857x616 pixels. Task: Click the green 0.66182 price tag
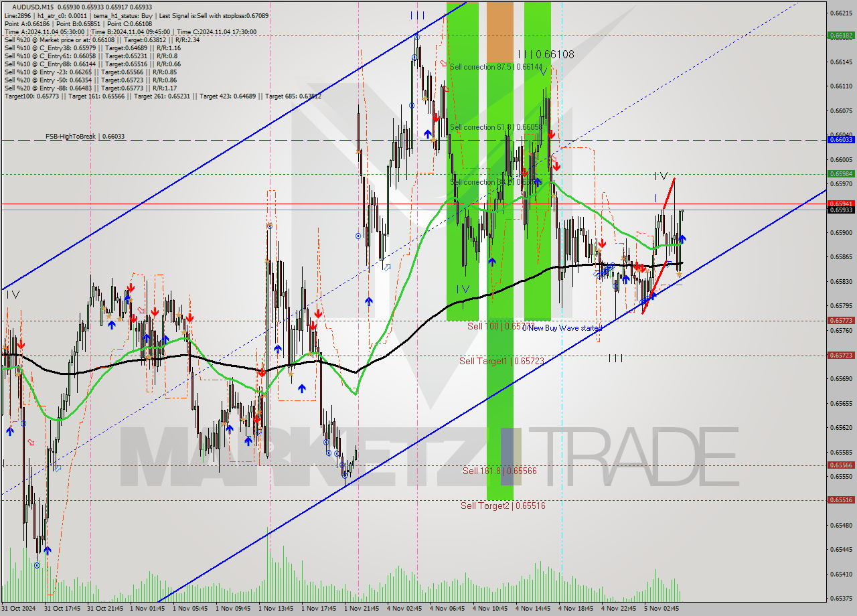(x=841, y=35)
